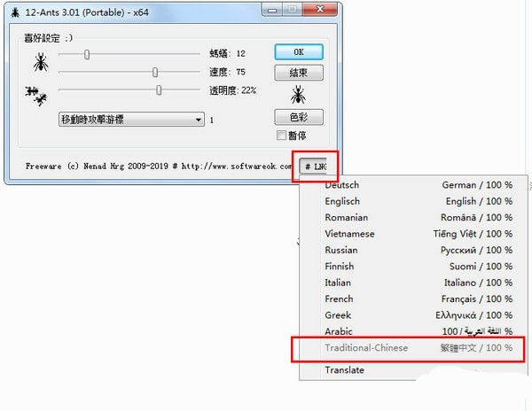This screenshot has height=411, width=532.
Task: Select Russian in the language list
Action: tap(413, 250)
